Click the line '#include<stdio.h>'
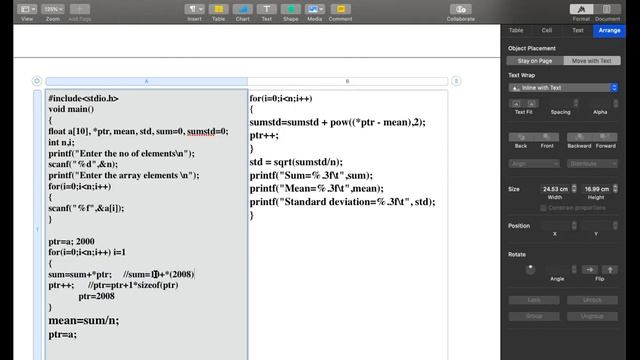The width and height of the screenshot is (640, 360). (x=83, y=98)
